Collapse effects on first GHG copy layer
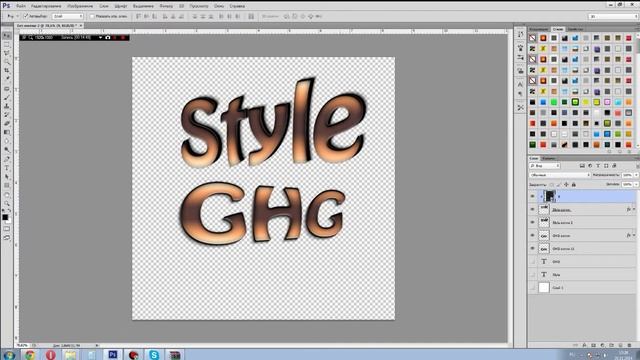Screen dimensions: 640x360 [x=634, y=236]
